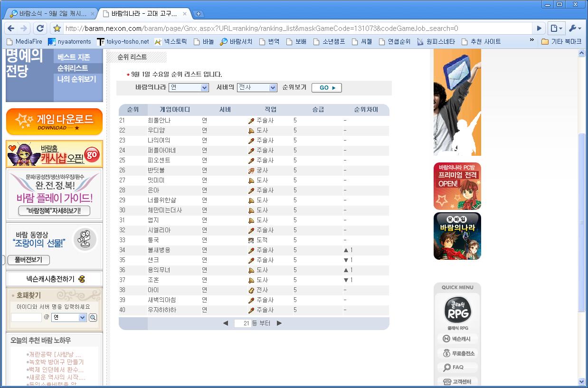Expand the 서버의 job class dropdown

273,87
